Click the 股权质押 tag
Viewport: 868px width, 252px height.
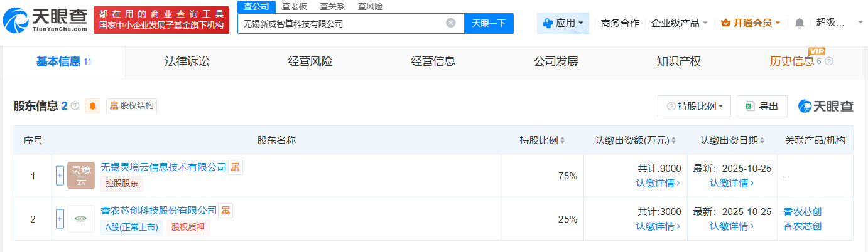tap(188, 227)
